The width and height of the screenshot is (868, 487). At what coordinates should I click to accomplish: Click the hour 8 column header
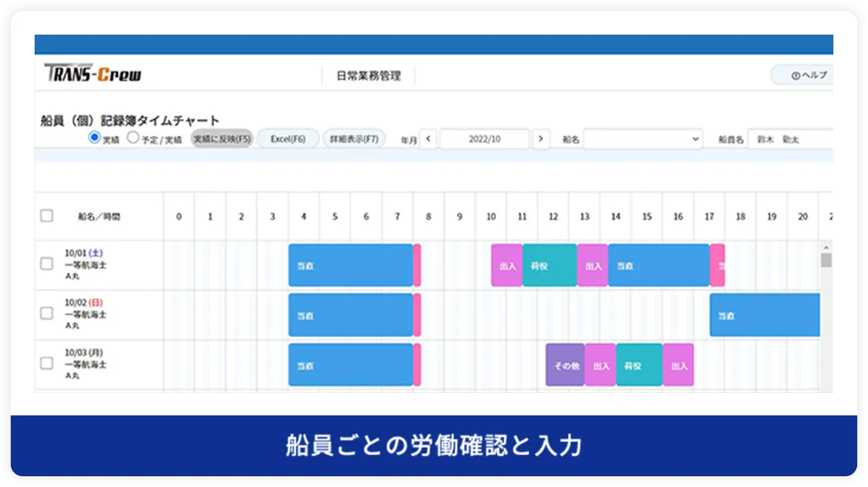point(429,217)
